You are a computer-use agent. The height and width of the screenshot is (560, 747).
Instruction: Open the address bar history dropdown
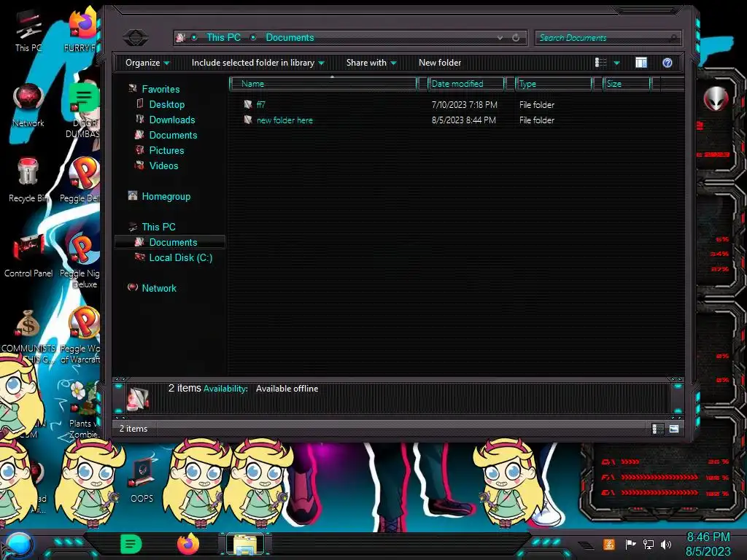pos(500,38)
